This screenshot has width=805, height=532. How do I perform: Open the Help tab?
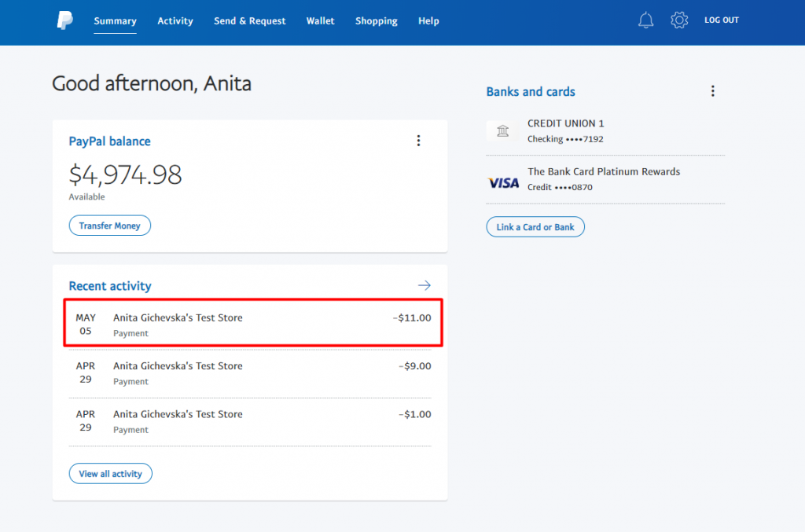click(428, 21)
